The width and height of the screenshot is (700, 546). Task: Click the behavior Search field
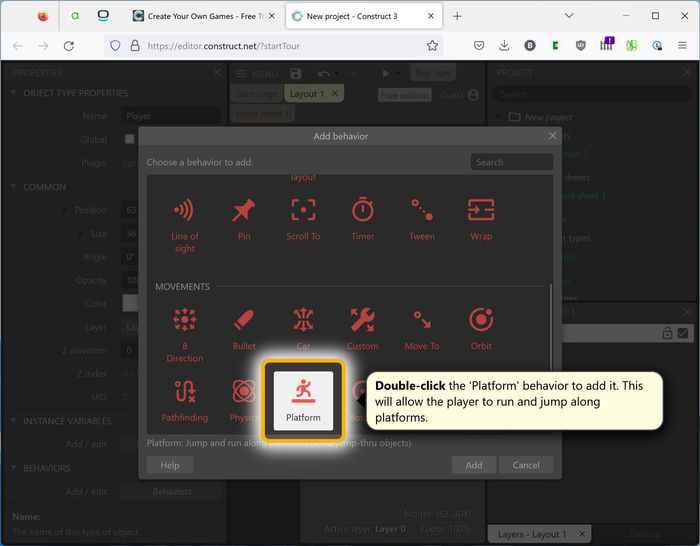click(x=512, y=162)
